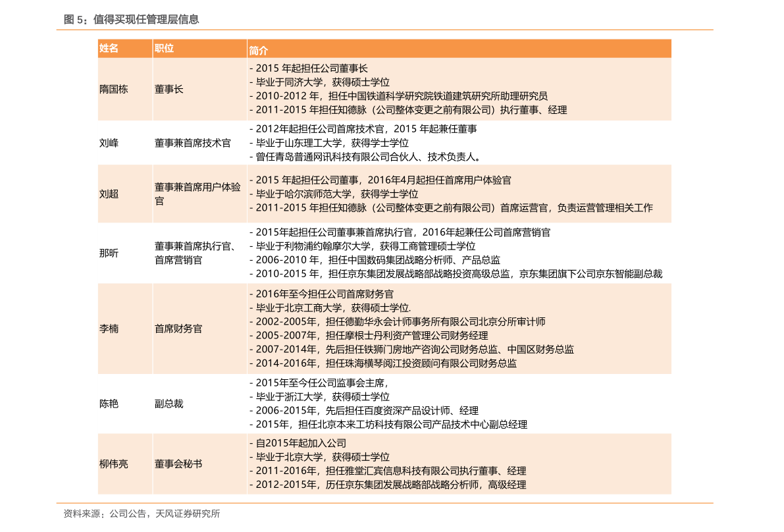The width and height of the screenshot is (784, 532).
Task: Select the name cell '刘超'
Action: (x=109, y=194)
